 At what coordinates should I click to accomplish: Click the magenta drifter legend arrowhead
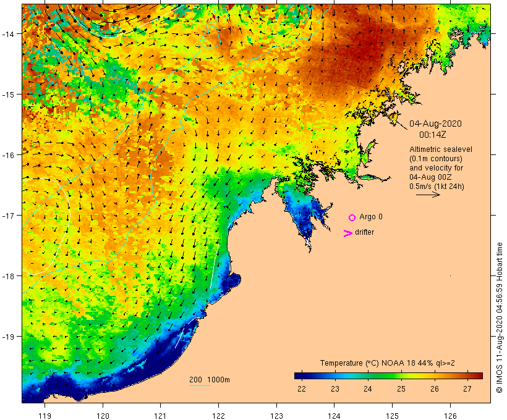tap(348, 233)
